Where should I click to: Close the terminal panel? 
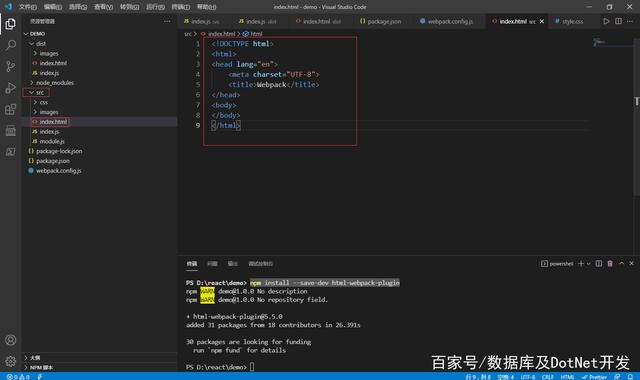[631, 264]
